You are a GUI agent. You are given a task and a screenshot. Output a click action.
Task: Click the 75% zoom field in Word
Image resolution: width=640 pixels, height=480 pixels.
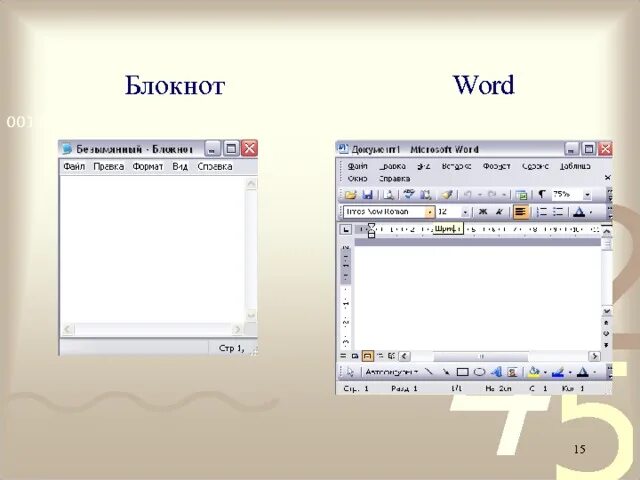567,195
